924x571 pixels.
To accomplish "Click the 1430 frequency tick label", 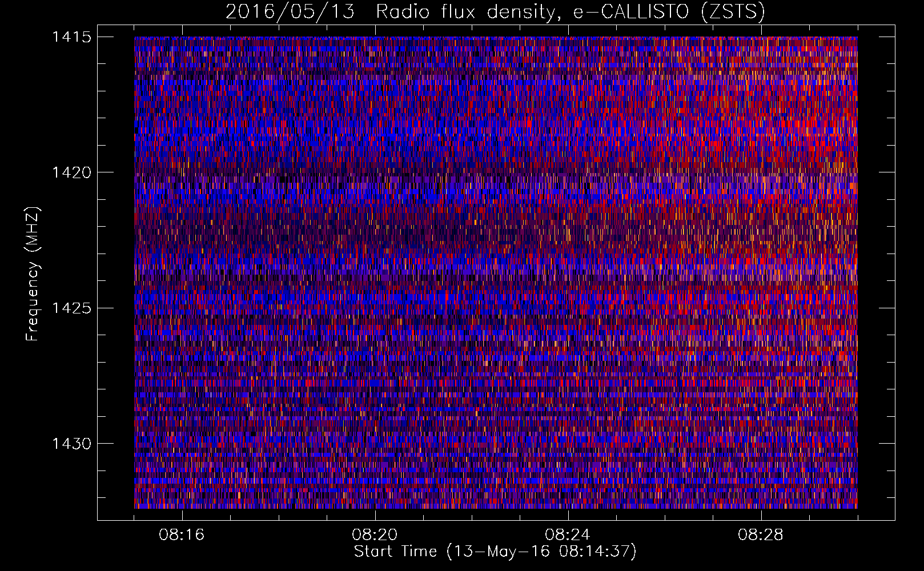I will pos(71,444).
